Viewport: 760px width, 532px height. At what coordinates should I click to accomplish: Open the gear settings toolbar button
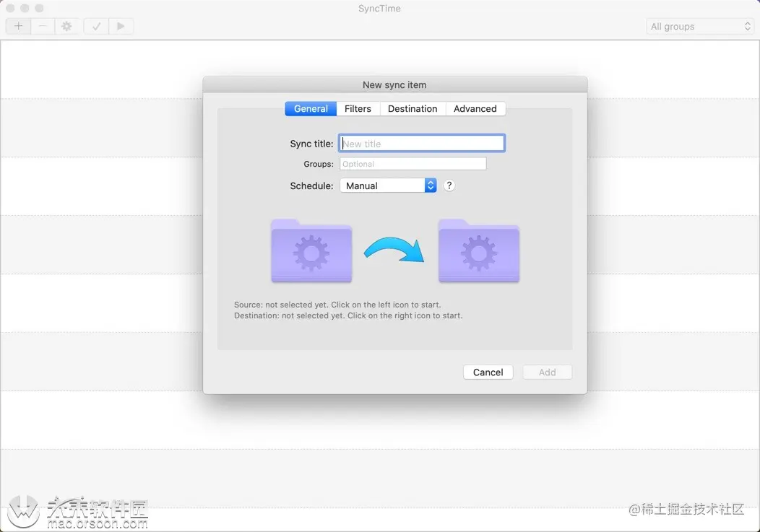(67, 26)
